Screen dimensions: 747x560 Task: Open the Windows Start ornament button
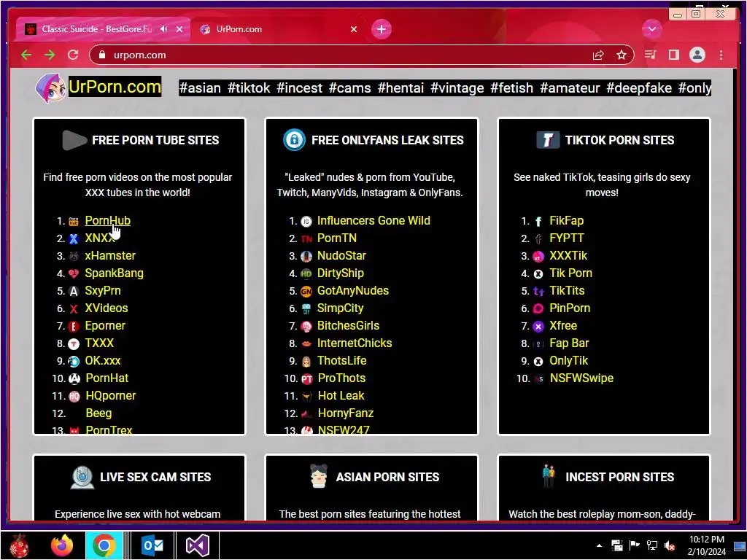tap(19, 545)
